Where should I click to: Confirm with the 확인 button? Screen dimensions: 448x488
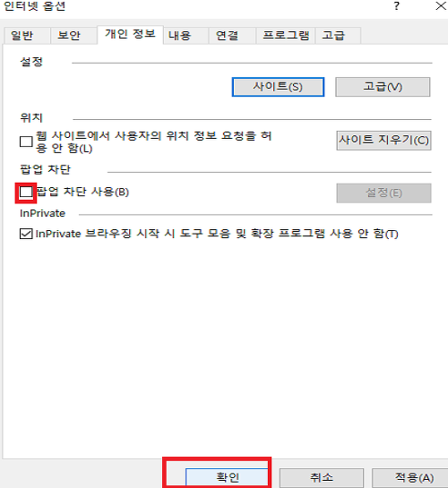[x=227, y=477]
